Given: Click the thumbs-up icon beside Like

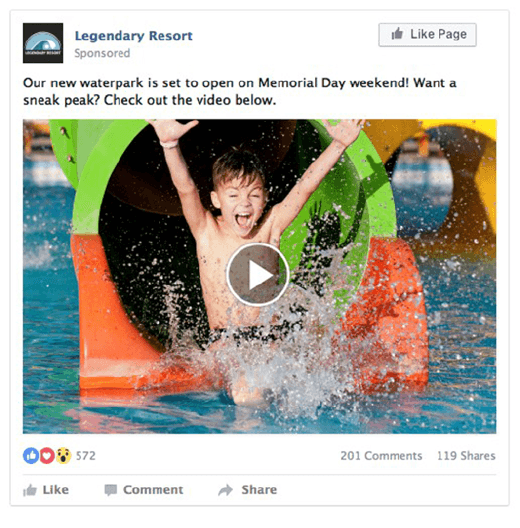Looking at the screenshot, I should pos(30,490).
